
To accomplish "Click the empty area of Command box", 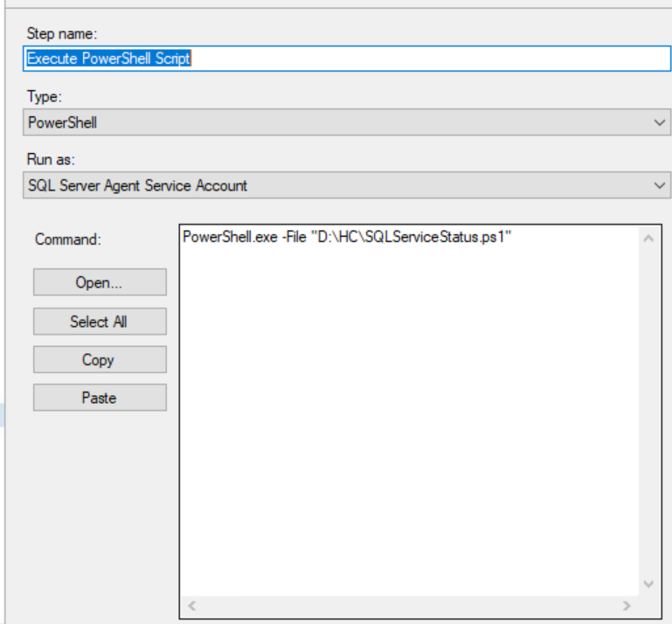I will click(x=402, y=419).
